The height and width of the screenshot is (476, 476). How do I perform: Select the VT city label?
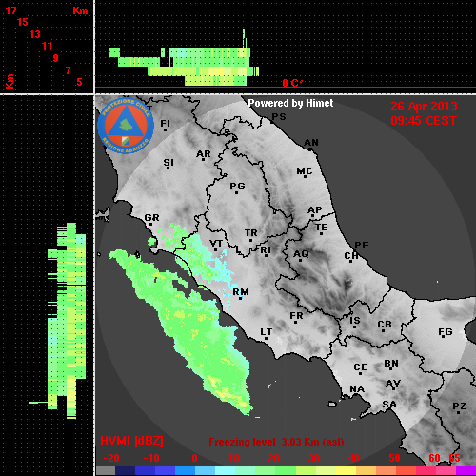pyautogui.click(x=216, y=244)
